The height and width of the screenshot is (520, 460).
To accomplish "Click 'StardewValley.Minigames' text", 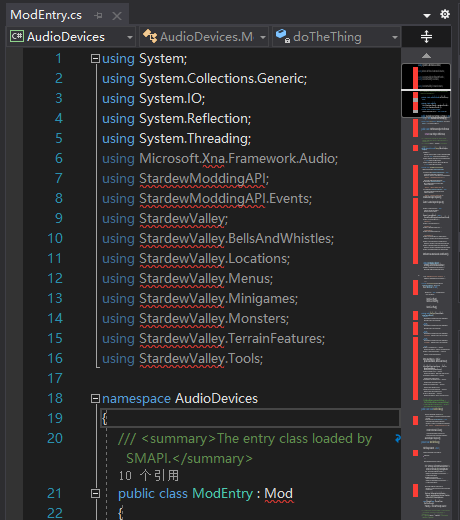I will tap(217, 299).
